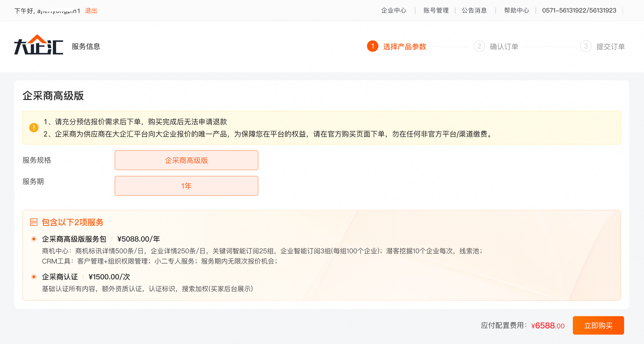Open 账号管理 in top navigation
Viewport: 644px width, 344px height.
[436, 11]
